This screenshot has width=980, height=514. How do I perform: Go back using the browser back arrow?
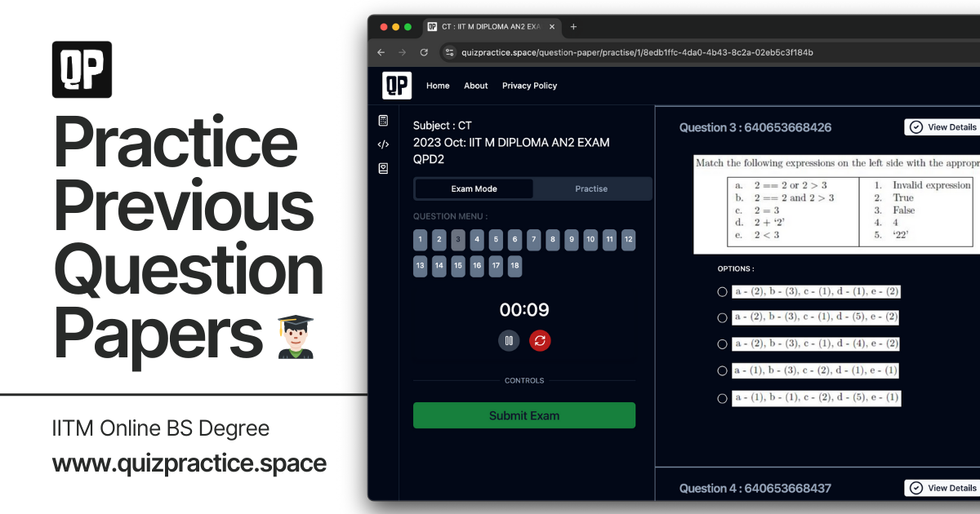click(x=381, y=52)
